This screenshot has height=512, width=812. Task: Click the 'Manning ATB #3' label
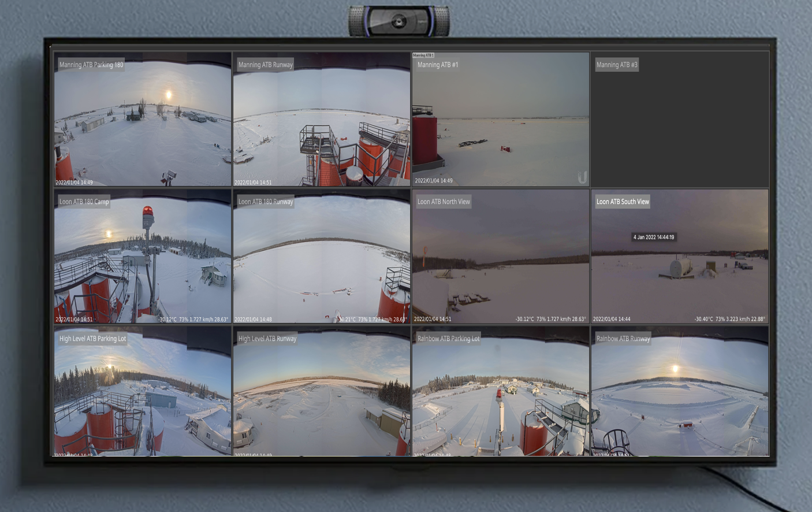tap(617, 65)
